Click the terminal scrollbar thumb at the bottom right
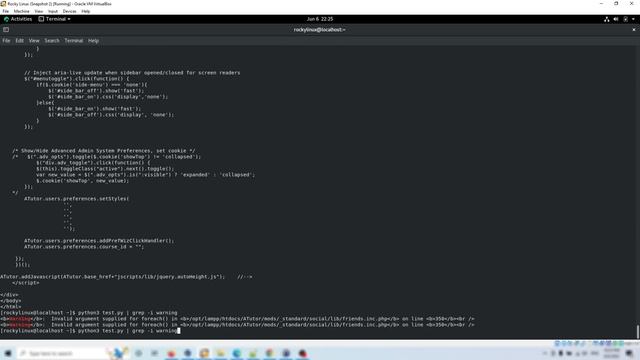Screen dimensions: 640x360 [x=638, y=331]
